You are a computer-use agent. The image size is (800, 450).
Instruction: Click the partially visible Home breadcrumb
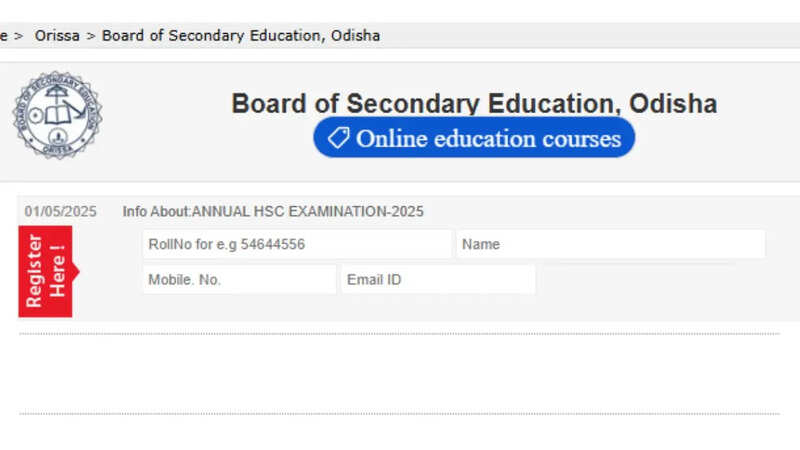point(3,36)
